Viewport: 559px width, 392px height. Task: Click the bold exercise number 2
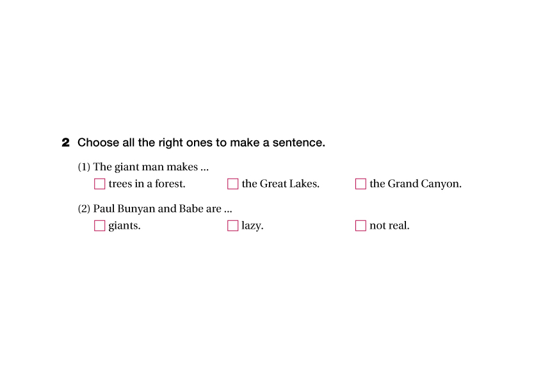(65, 143)
